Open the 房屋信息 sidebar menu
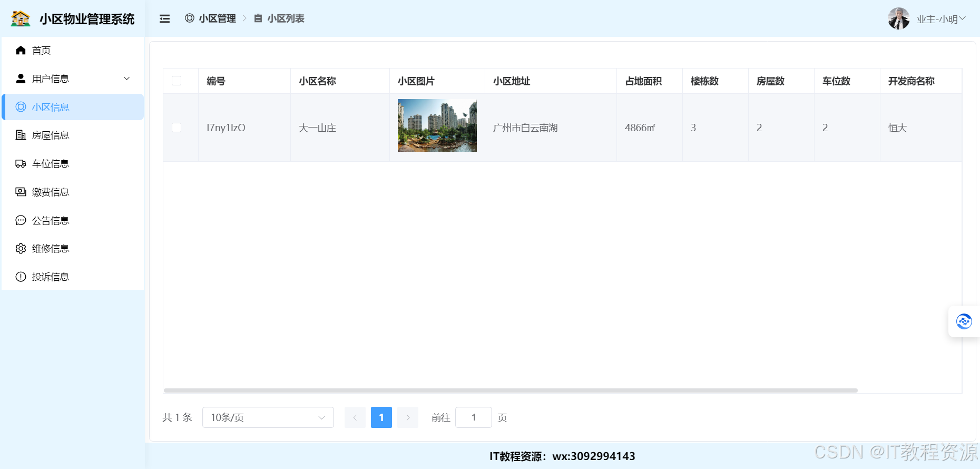The width and height of the screenshot is (980, 469). click(x=73, y=135)
